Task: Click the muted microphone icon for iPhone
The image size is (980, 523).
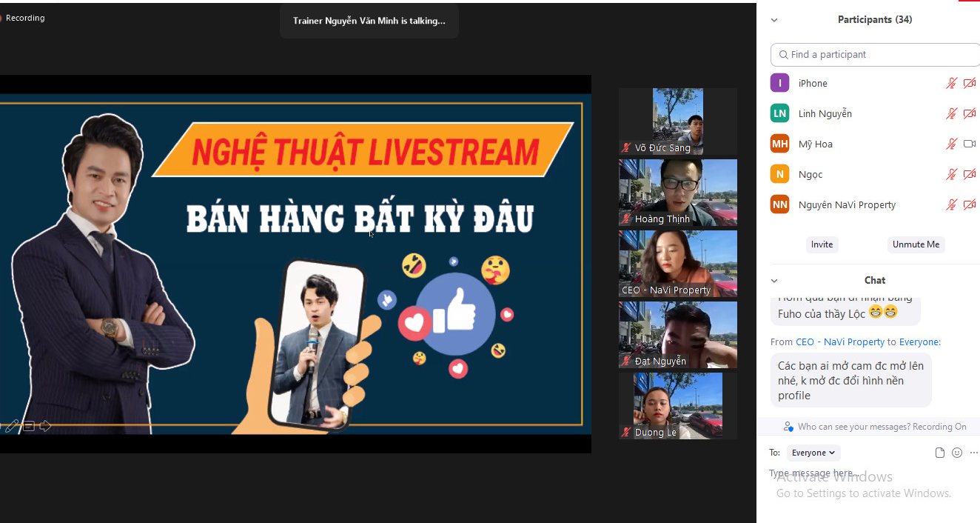Action: coord(952,83)
